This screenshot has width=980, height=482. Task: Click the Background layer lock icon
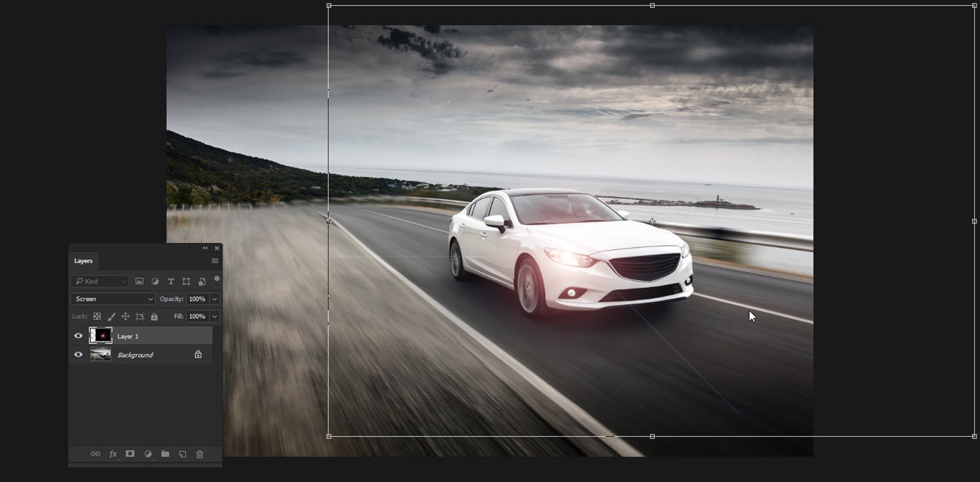point(198,354)
